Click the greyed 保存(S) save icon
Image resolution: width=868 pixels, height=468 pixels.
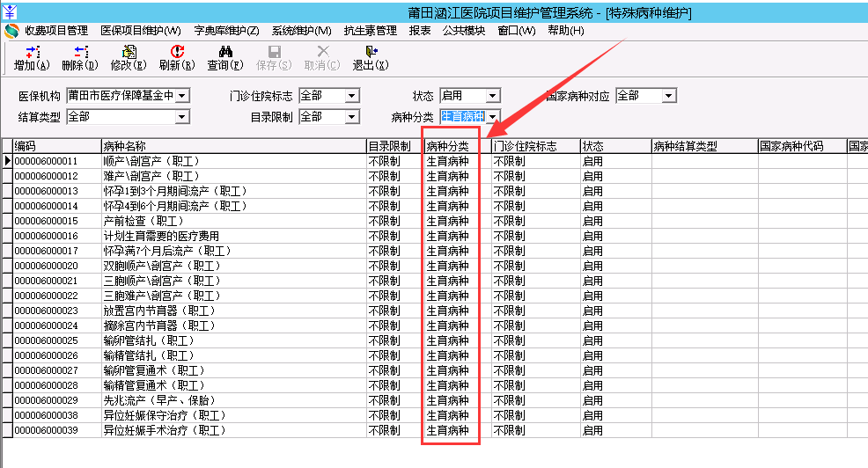click(x=274, y=52)
